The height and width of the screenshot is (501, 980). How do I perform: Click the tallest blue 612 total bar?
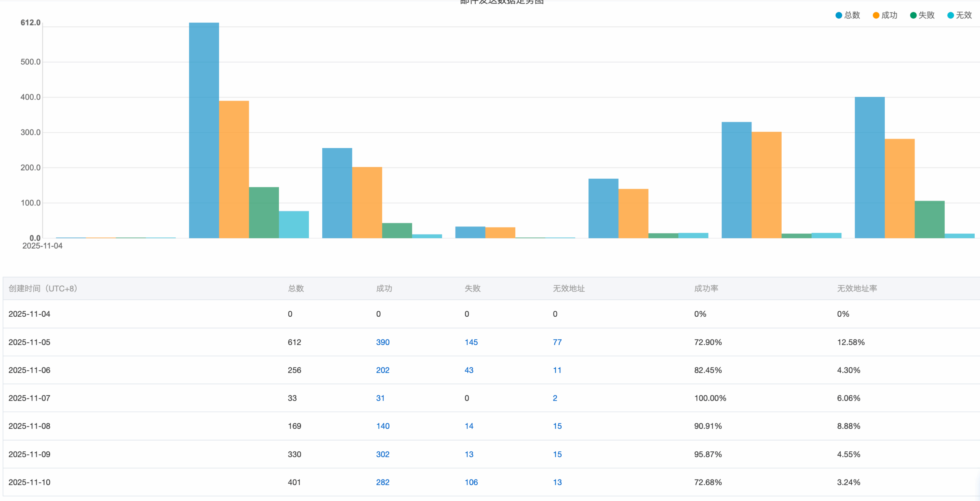(x=204, y=130)
